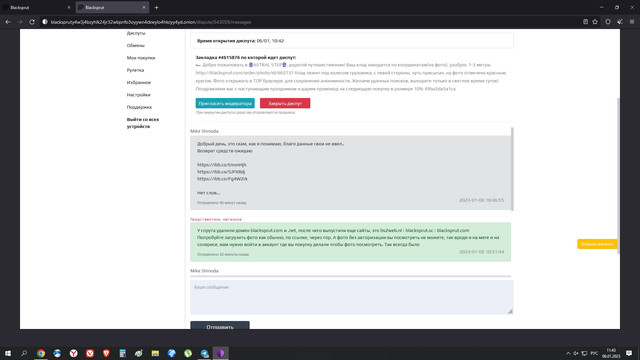Open Рулетка in the sidebar
Screen dimensions: 640x360
[x=135, y=70]
